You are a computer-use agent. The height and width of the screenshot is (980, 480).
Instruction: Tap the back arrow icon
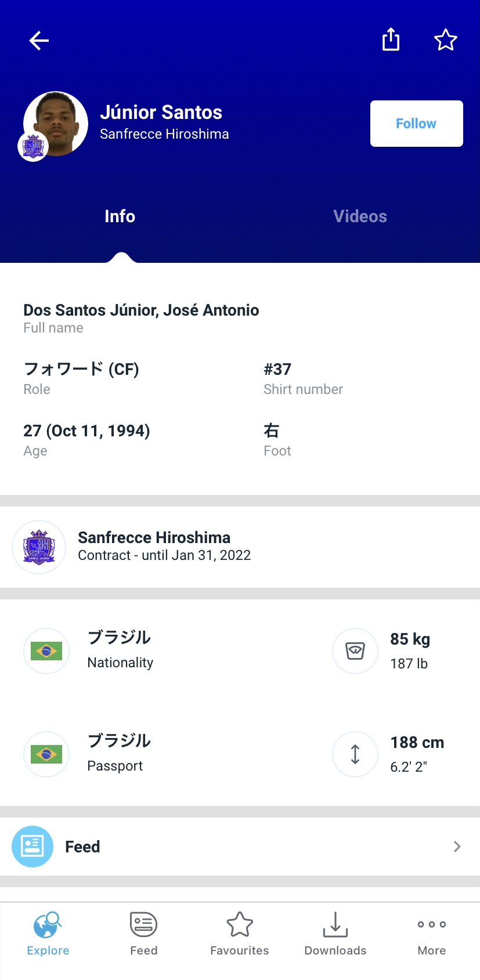39,41
